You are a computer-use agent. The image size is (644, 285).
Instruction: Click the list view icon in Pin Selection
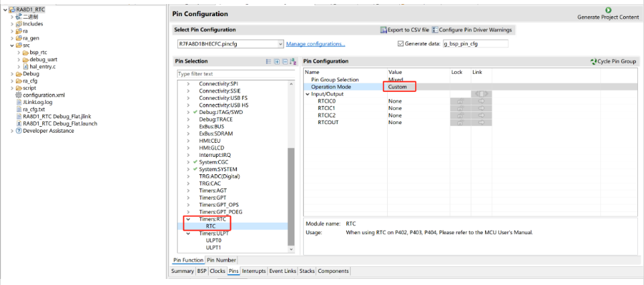268,62
